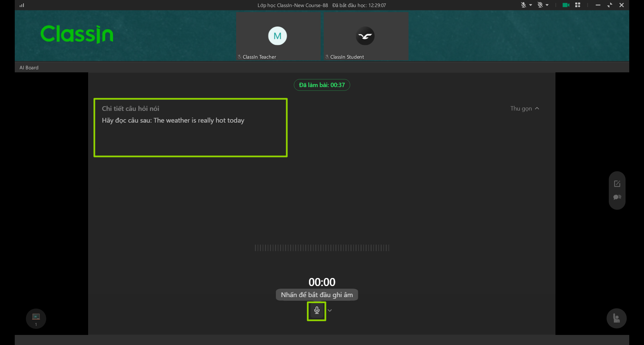Open the apps grid toolbox icon

point(578,5)
